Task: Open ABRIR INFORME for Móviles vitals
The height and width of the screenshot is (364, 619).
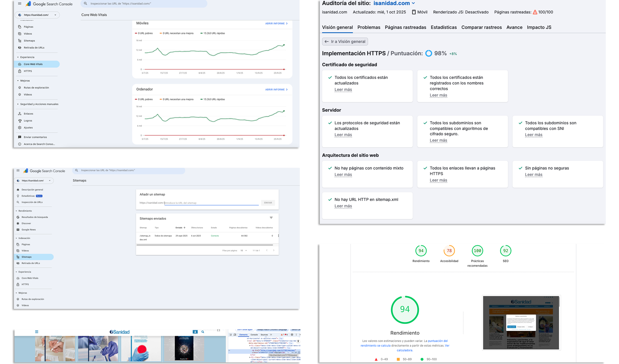Action: point(275,23)
